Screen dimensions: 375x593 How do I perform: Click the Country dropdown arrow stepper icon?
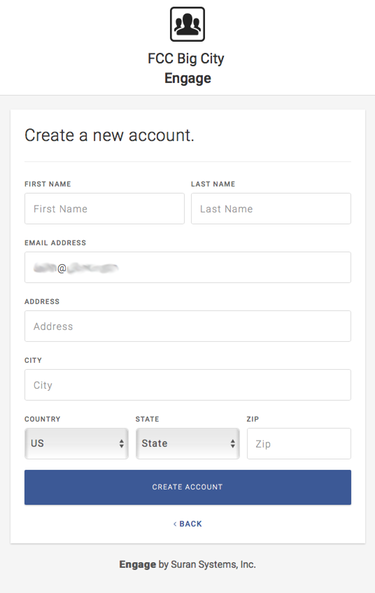[x=121, y=444]
